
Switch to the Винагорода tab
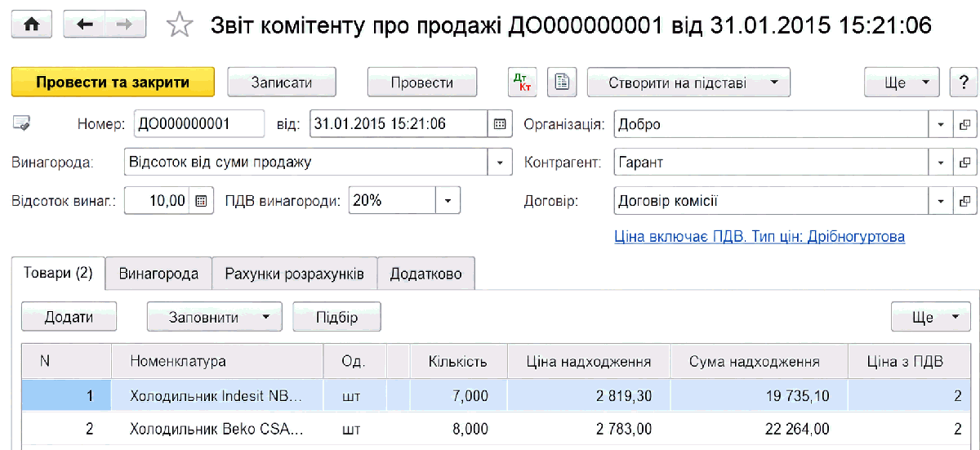point(159,274)
